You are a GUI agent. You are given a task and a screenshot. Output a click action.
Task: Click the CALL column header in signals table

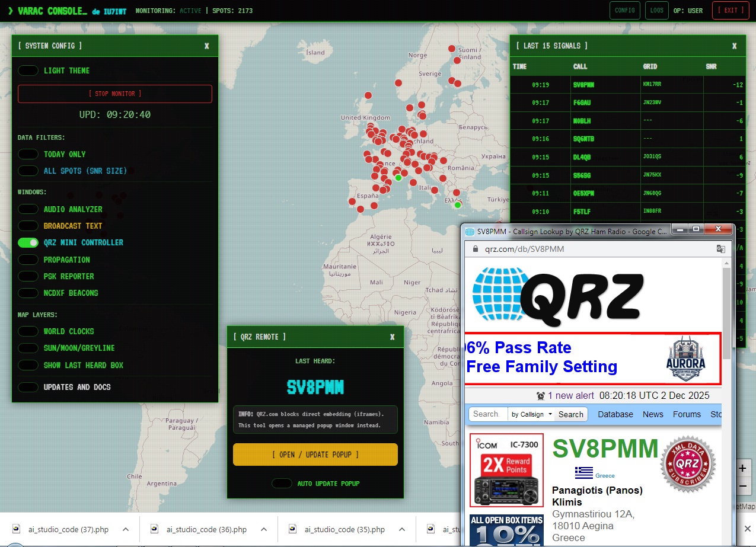[580, 66]
